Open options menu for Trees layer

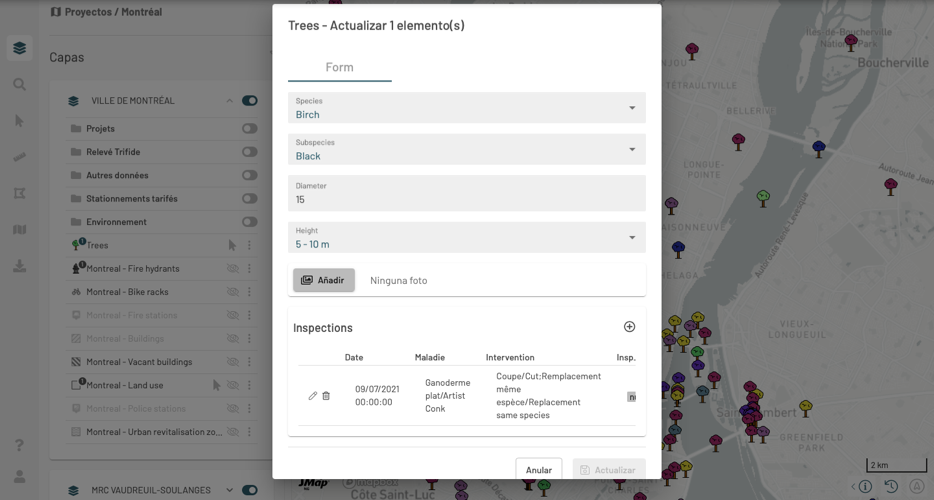249,245
